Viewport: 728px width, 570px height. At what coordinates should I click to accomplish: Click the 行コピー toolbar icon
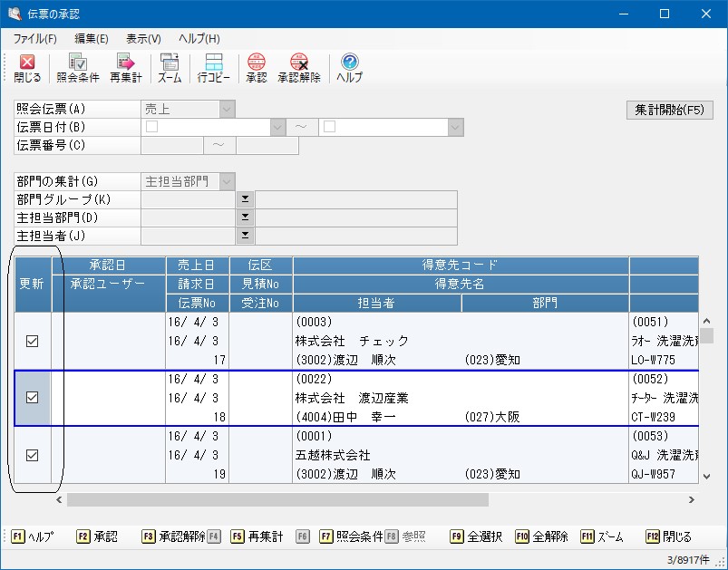pos(214,68)
